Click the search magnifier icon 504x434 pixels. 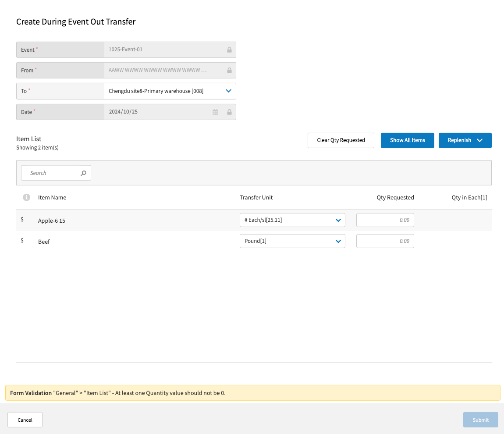[84, 173]
